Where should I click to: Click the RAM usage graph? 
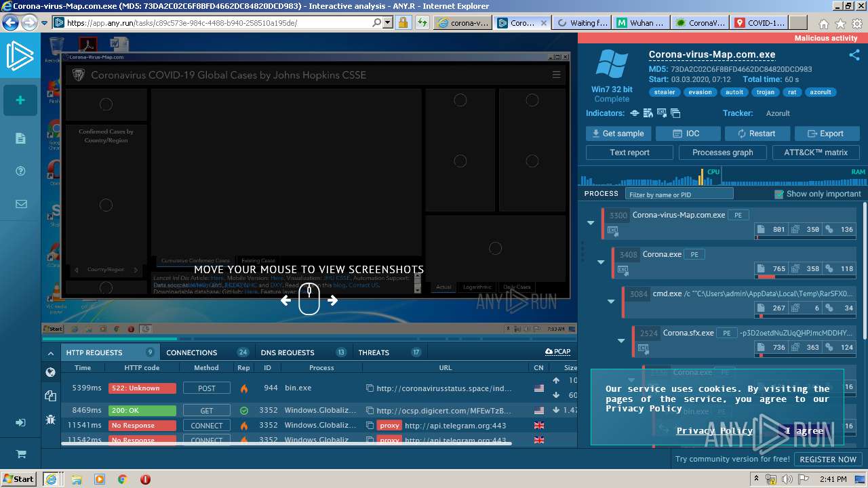[x=795, y=177]
